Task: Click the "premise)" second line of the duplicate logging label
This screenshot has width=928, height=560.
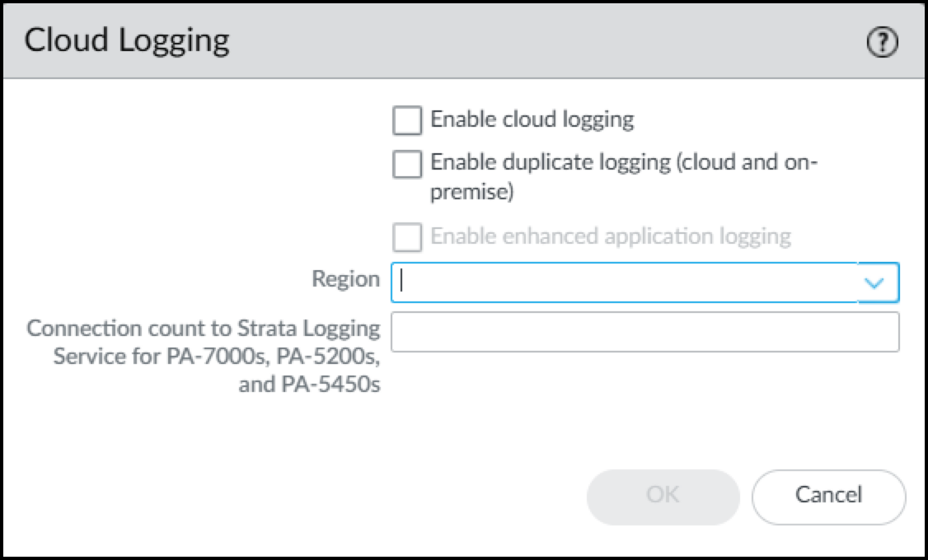Action: [x=472, y=194]
